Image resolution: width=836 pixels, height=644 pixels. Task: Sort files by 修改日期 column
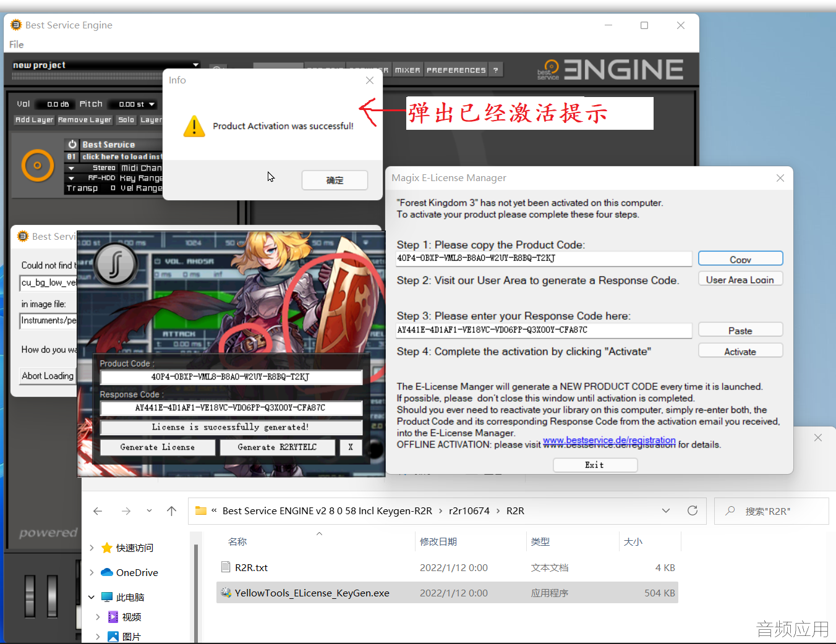(x=438, y=541)
